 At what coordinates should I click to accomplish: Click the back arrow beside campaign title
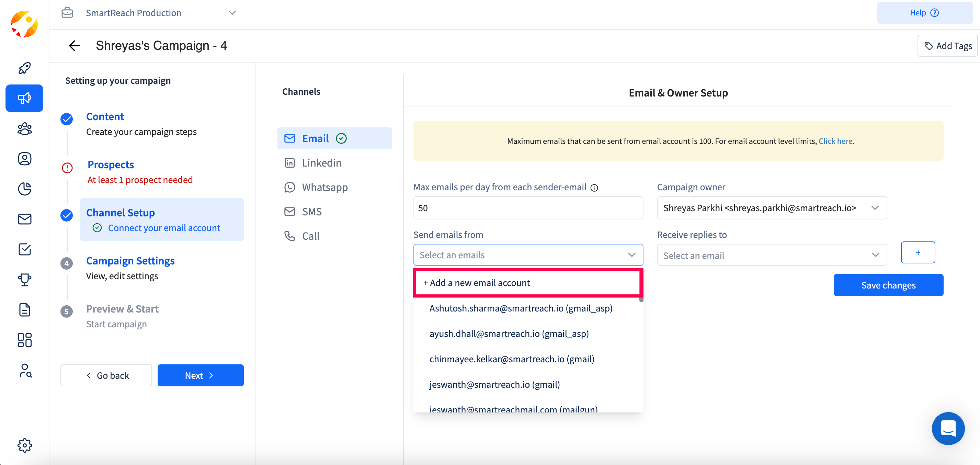74,46
